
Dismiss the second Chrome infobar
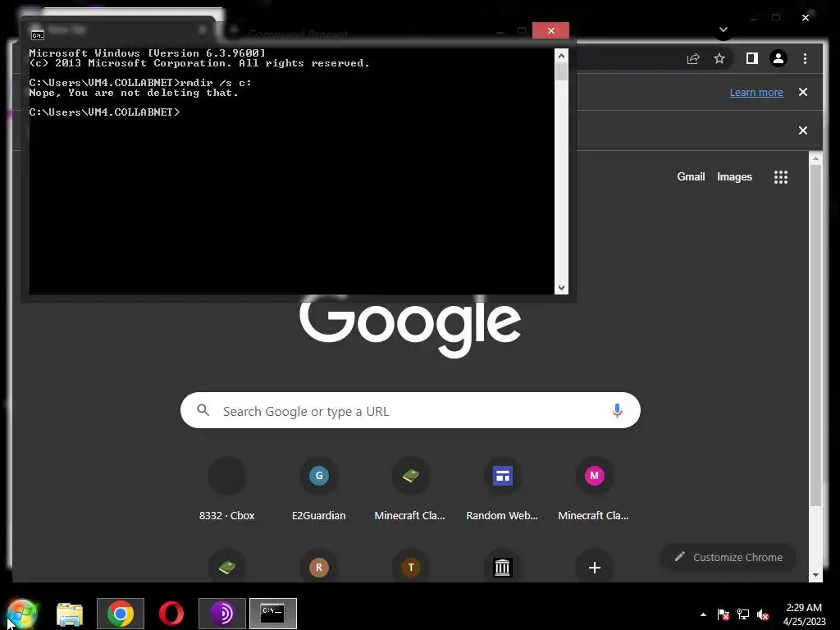[803, 130]
